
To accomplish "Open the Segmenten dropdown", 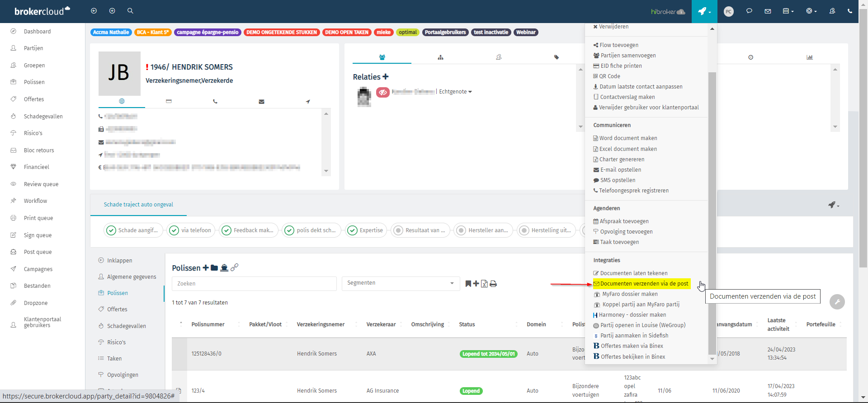I will tap(401, 283).
